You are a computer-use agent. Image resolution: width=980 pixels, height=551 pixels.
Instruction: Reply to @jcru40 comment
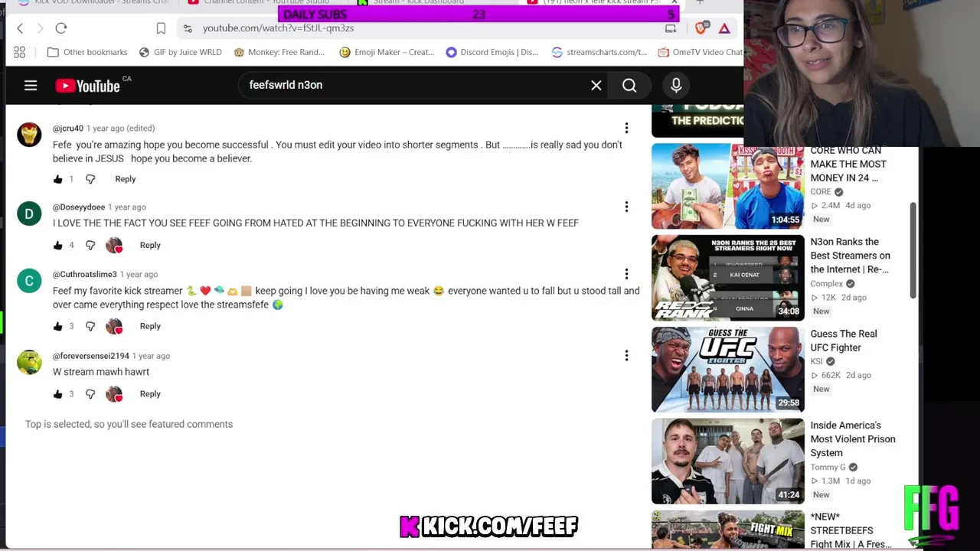(126, 179)
